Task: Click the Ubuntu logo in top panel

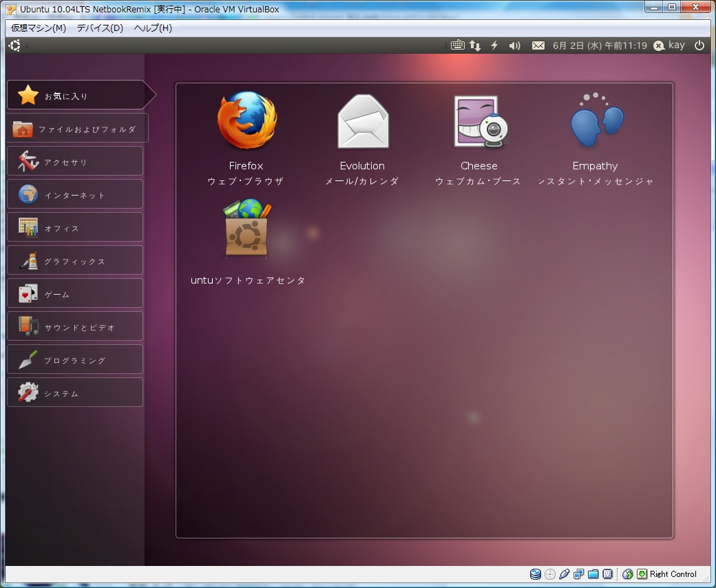Action: [x=14, y=45]
